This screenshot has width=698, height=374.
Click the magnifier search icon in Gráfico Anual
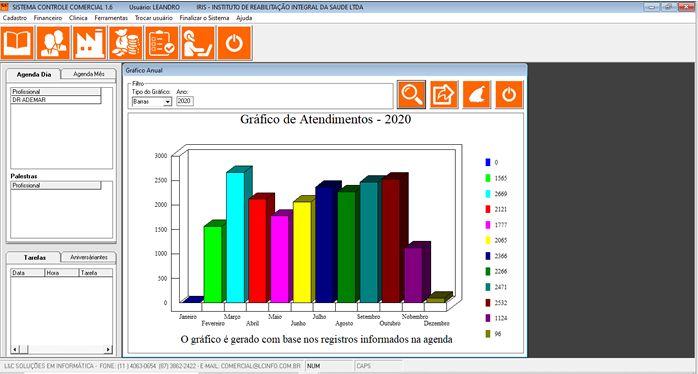pos(411,94)
